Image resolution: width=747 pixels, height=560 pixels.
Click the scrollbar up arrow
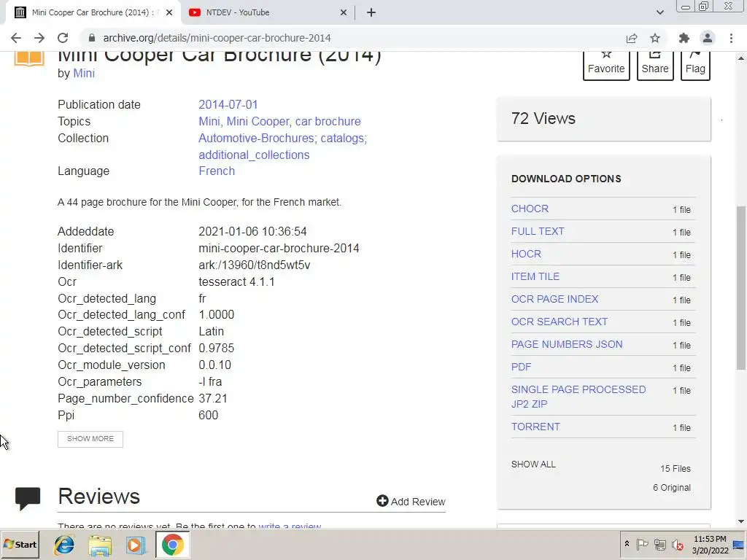coord(741,58)
